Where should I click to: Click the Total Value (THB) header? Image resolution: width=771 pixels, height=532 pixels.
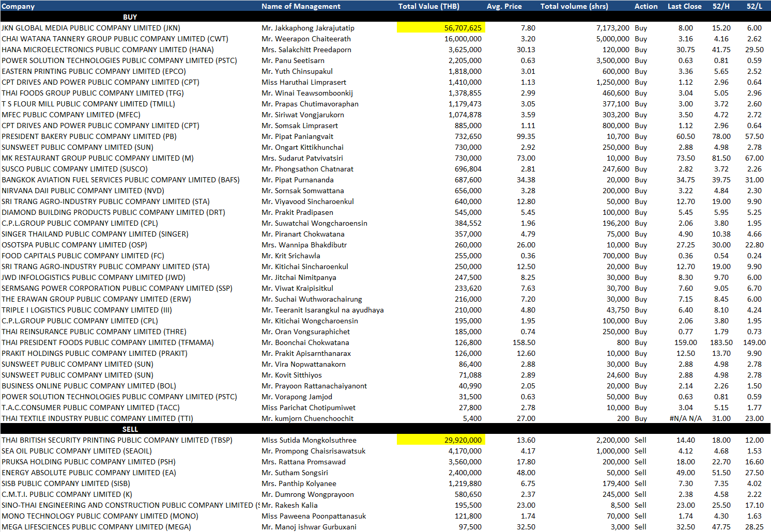tap(429, 6)
